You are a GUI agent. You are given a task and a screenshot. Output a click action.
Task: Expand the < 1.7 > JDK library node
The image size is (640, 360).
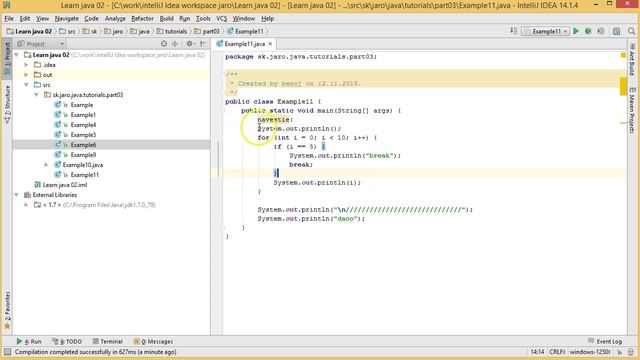[27, 205]
